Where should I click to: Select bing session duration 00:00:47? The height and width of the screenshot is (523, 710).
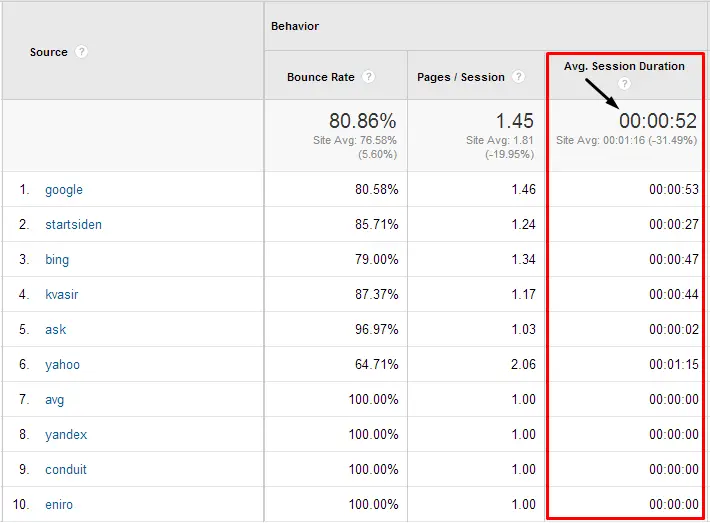(674, 259)
